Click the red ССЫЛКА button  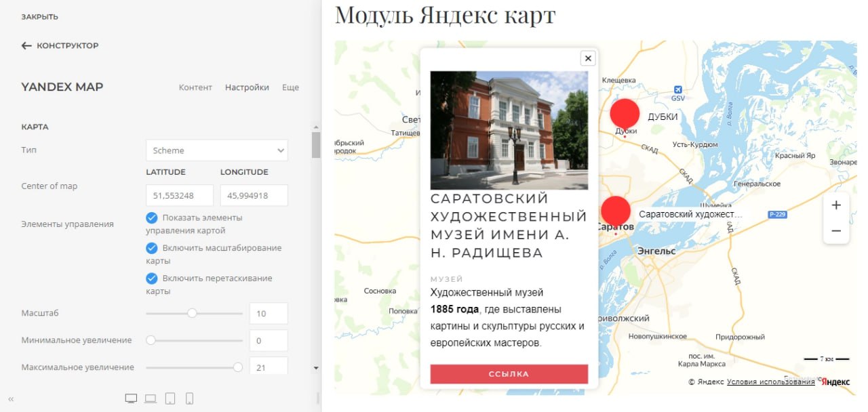point(509,374)
